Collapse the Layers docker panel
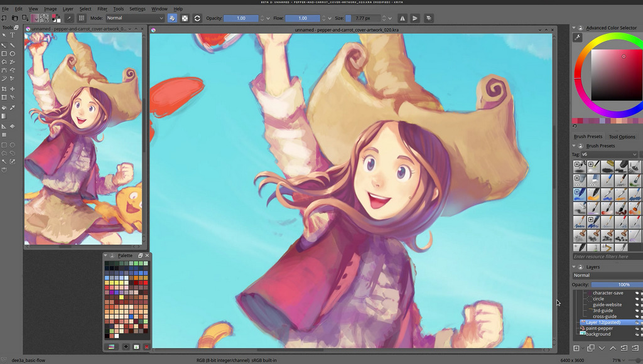 point(574,267)
